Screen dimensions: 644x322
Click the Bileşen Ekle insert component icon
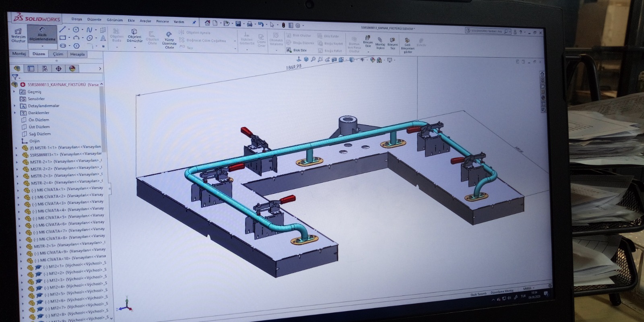(x=368, y=41)
